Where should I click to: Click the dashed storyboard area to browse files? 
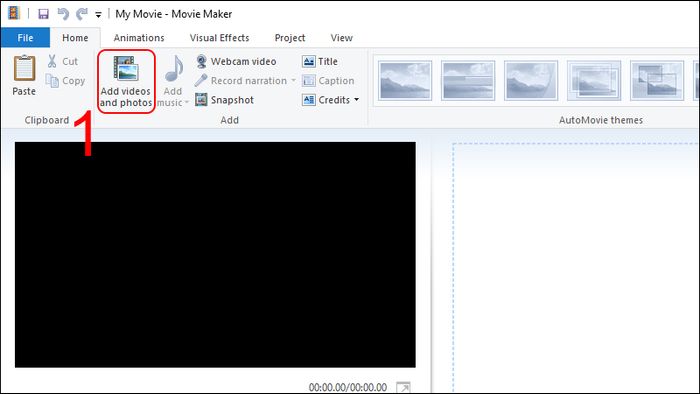[576, 268]
